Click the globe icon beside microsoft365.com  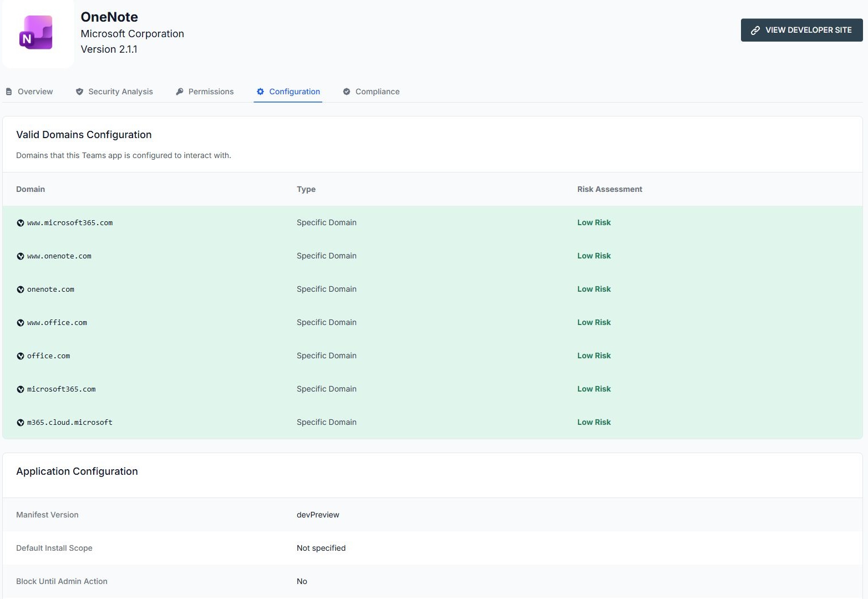(x=21, y=389)
